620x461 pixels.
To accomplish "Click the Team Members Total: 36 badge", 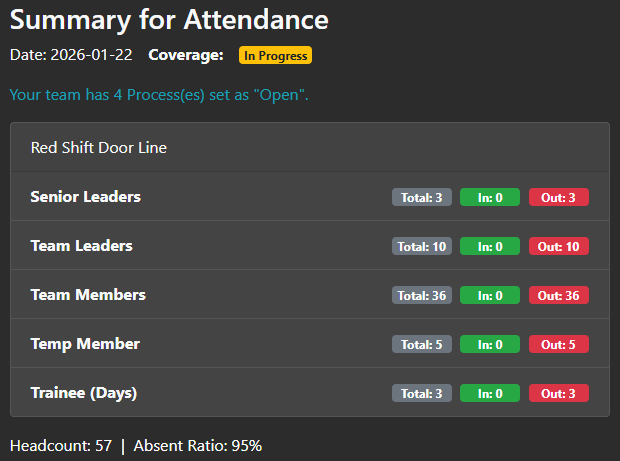I will click(x=421, y=295).
